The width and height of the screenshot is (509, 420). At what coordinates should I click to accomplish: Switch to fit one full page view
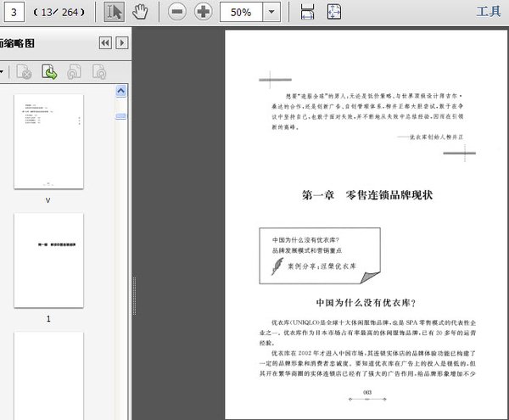pos(334,12)
